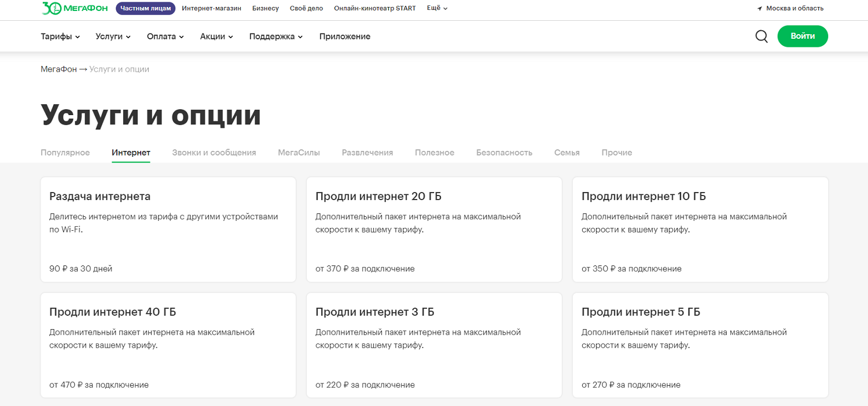
Task: Switch to the Популярное tab
Action: coord(65,153)
